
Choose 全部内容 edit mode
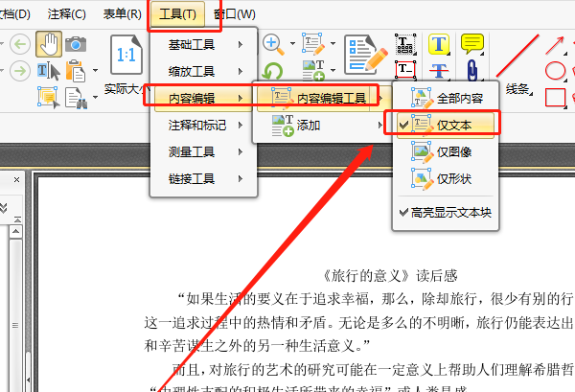coord(446,99)
